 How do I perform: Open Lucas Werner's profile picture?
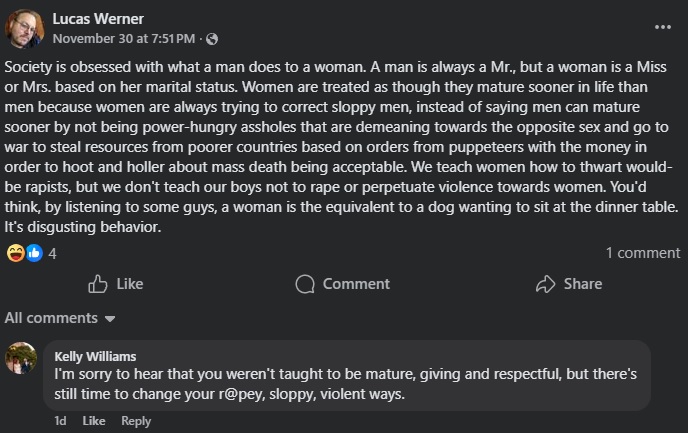pos(24,29)
